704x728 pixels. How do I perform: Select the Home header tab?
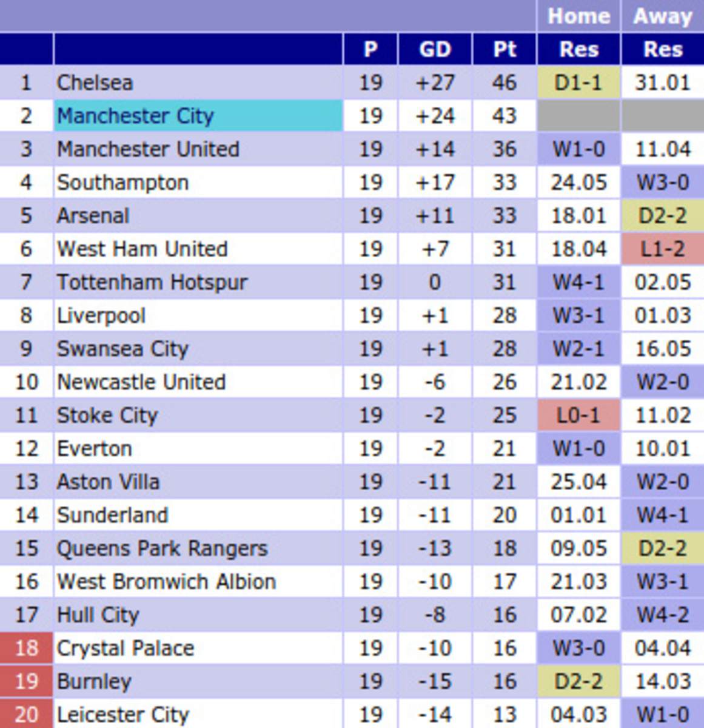tap(578, 16)
